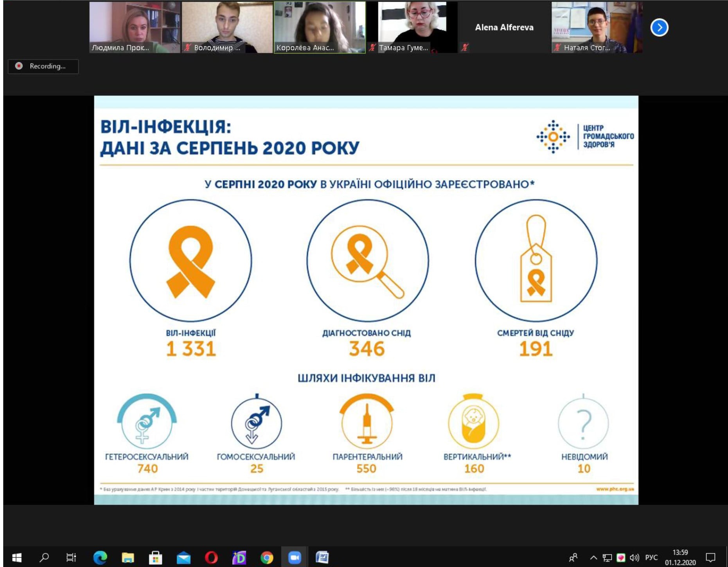This screenshot has height=567, width=728.
Task: Click the muted mic icon on Наталя Стог... video
Action: (557, 48)
